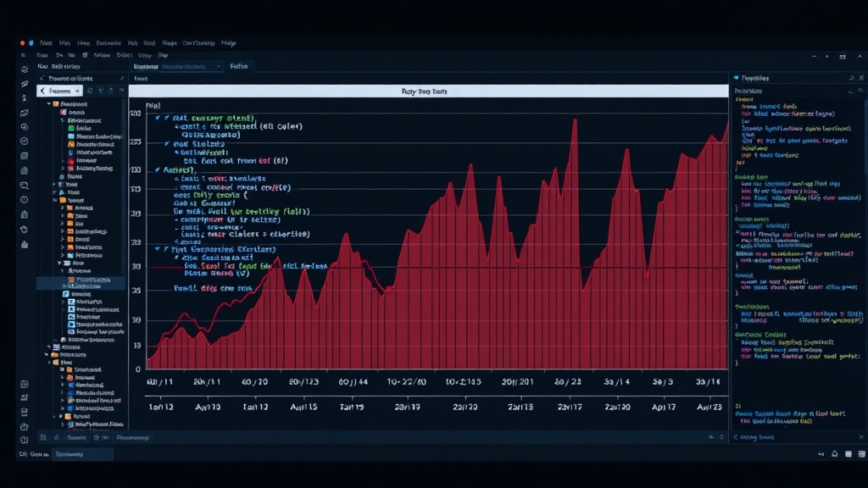
Task: Toggle the lowest legend checkmark above the red line label
Action: (x=158, y=249)
